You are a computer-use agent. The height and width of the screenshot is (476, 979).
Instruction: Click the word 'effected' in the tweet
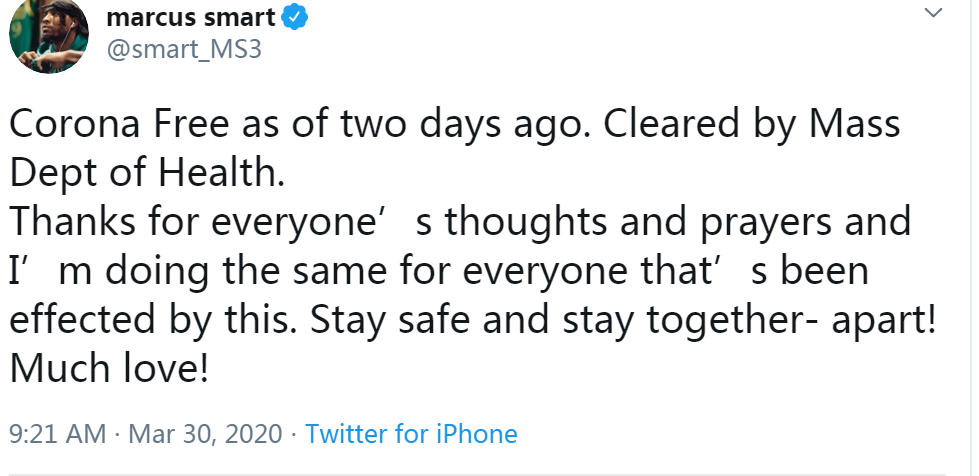pos(84,320)
